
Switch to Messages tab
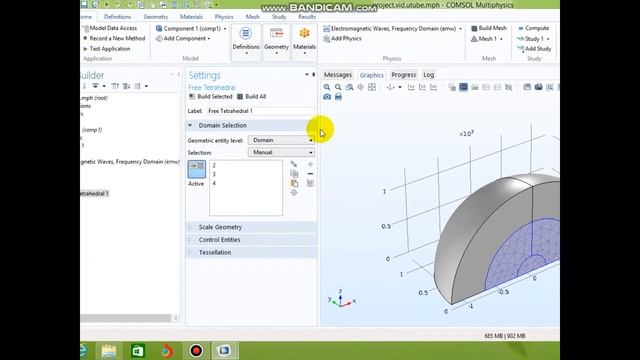pyautogui.click(x=338, y=75)
